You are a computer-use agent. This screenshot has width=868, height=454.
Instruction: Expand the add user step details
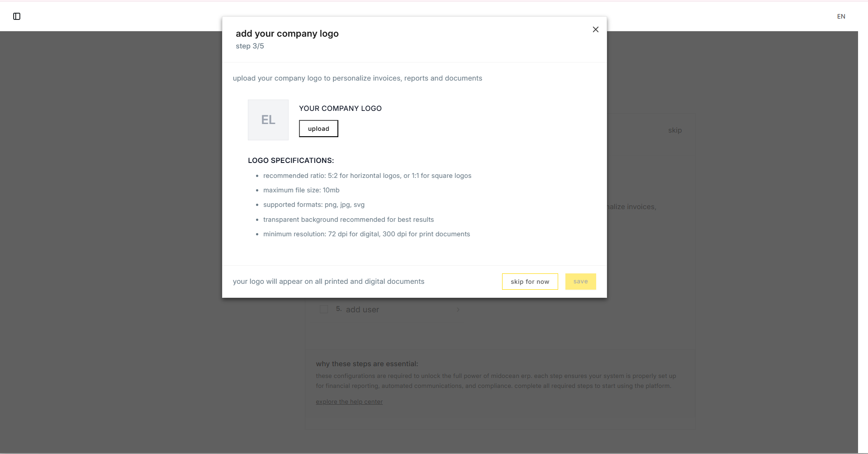(x=458, y=310)
